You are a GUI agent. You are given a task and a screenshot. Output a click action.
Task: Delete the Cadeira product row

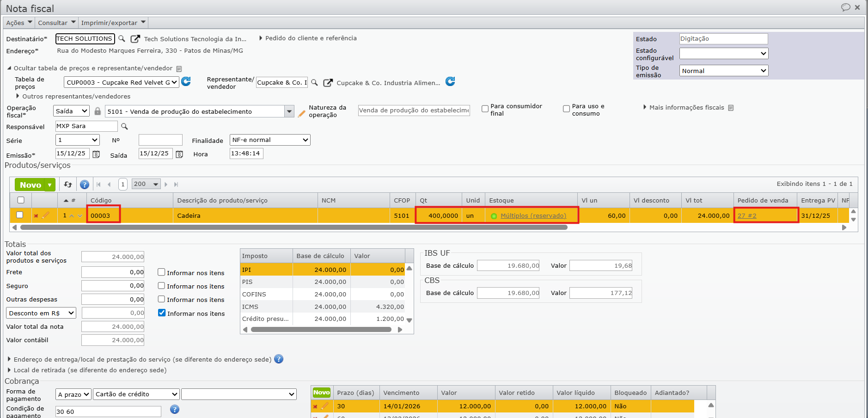[x=36, y=215]
